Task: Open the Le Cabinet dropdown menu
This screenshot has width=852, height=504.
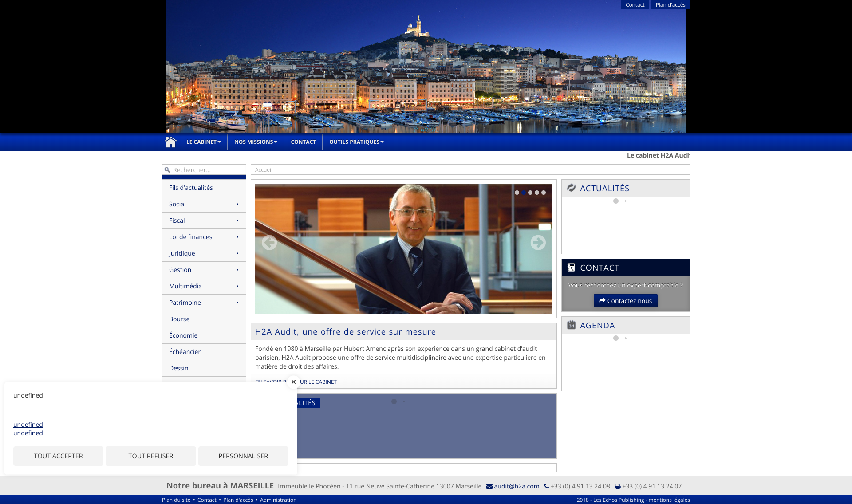Action: [x=203, y=142]
